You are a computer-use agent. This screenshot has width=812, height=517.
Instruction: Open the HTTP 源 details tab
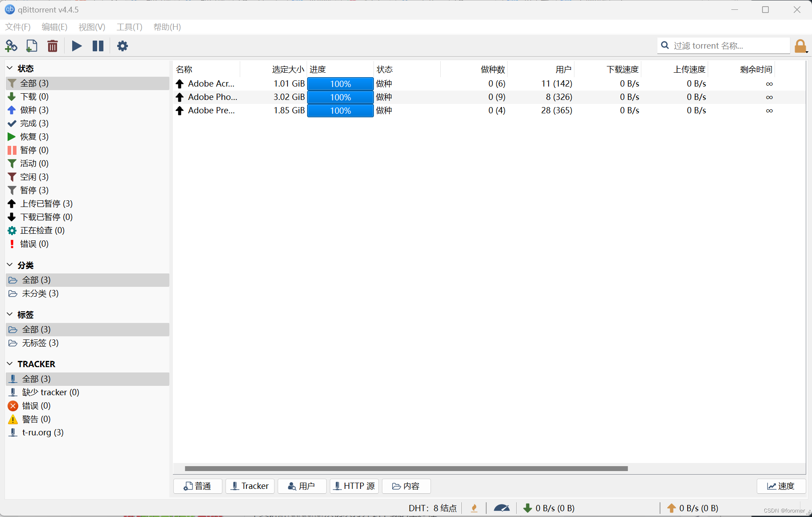354,486
